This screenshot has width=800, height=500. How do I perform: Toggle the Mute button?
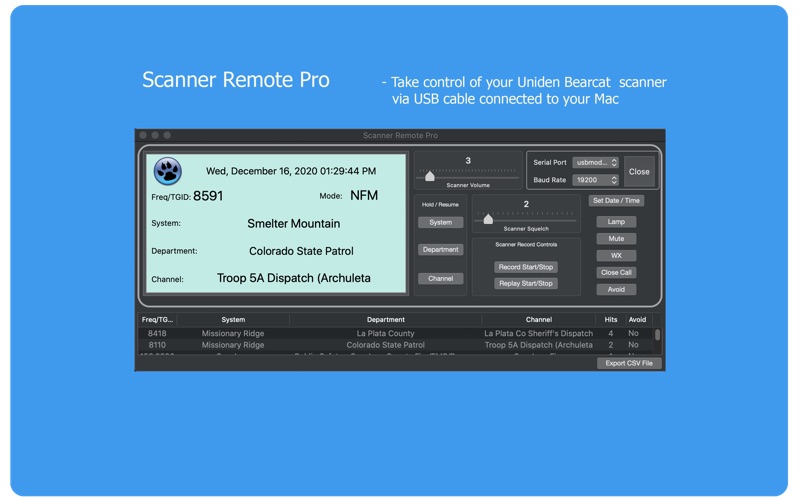(x=616, y=238)
